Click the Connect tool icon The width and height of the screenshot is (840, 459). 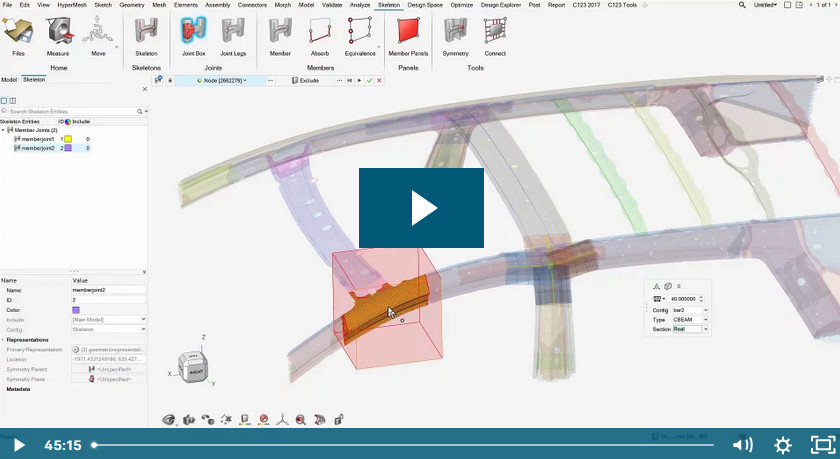pos(495,37)
